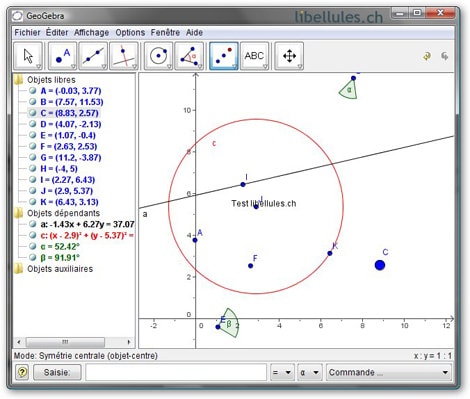This screenshot has height=399, width=470.
Task: Click the input help question mark icon
Action: 22,372
